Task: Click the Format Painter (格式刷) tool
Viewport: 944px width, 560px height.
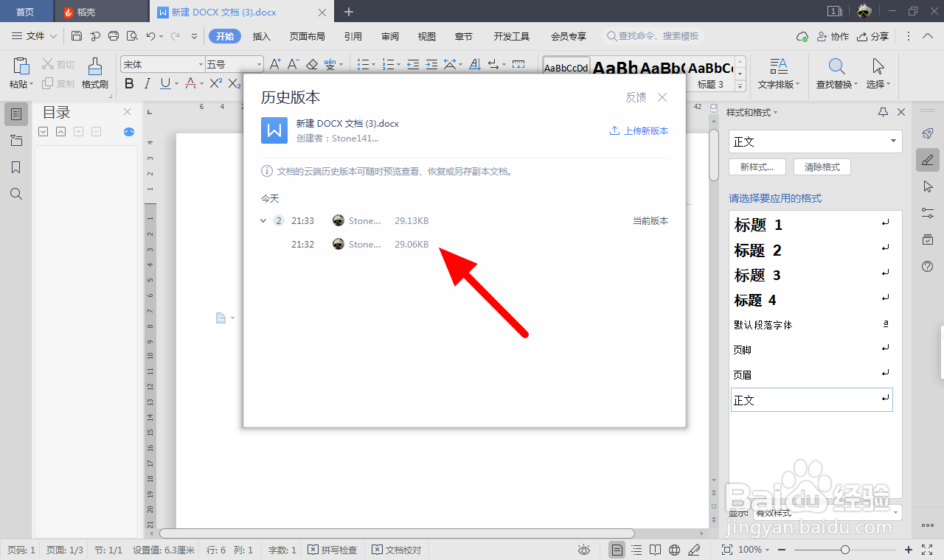Action: point(94,74)
